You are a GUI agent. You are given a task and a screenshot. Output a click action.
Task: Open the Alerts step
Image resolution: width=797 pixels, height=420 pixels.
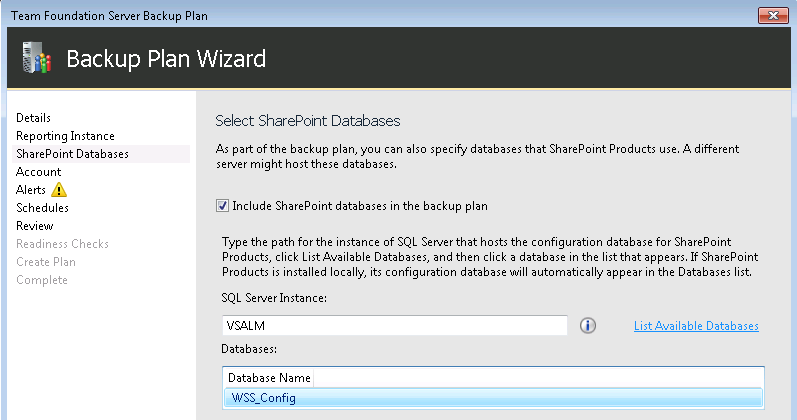31,190
